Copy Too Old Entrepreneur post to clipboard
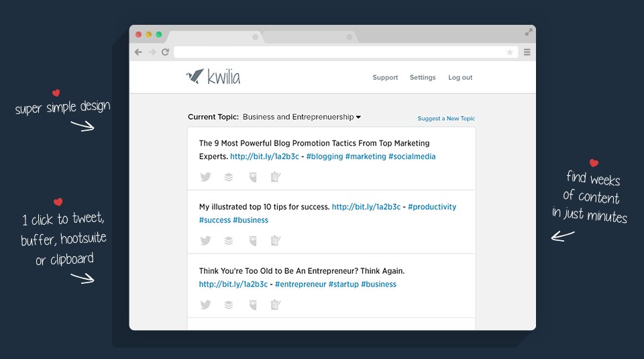The height and width of the screenshot is (359, 644). tap(276, 305)
